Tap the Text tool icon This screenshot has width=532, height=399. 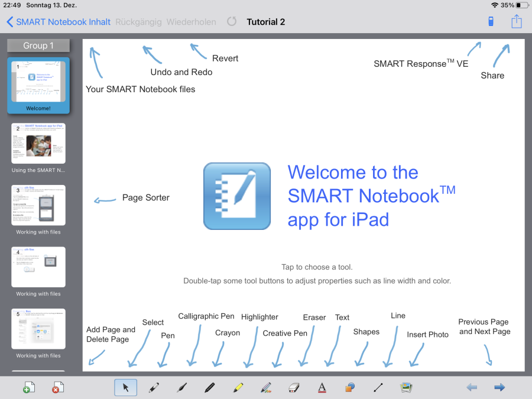point(322,388)
